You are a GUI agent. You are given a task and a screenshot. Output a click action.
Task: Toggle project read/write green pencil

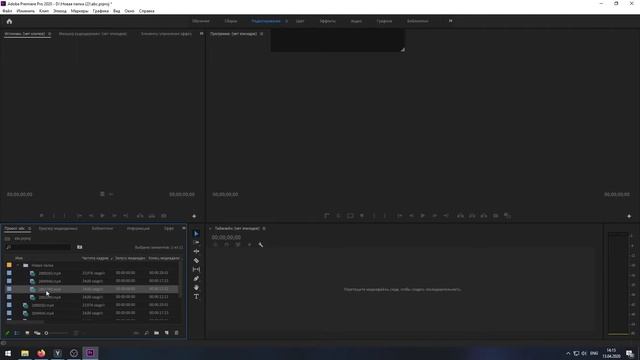click(x=7, y=333)
